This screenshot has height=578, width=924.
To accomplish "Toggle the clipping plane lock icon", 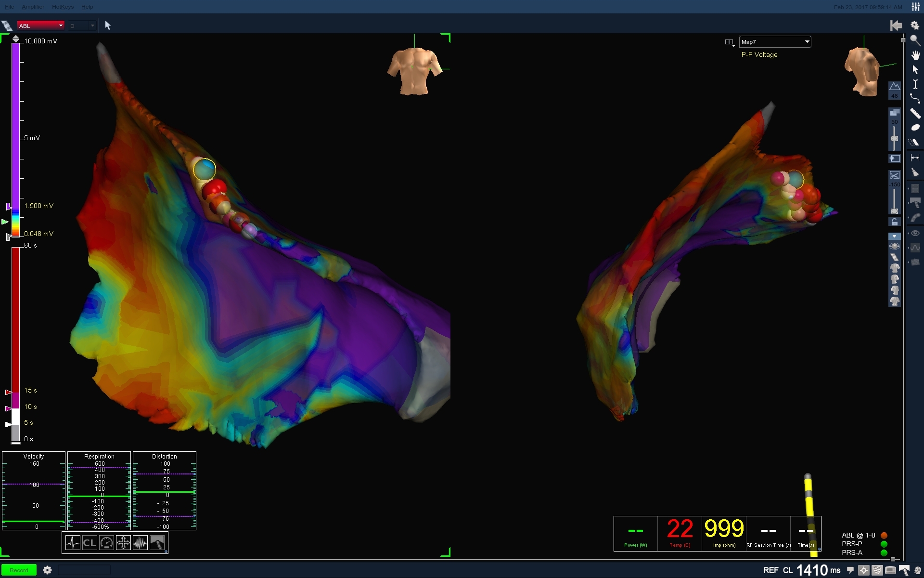I will (x=894, y=222).
